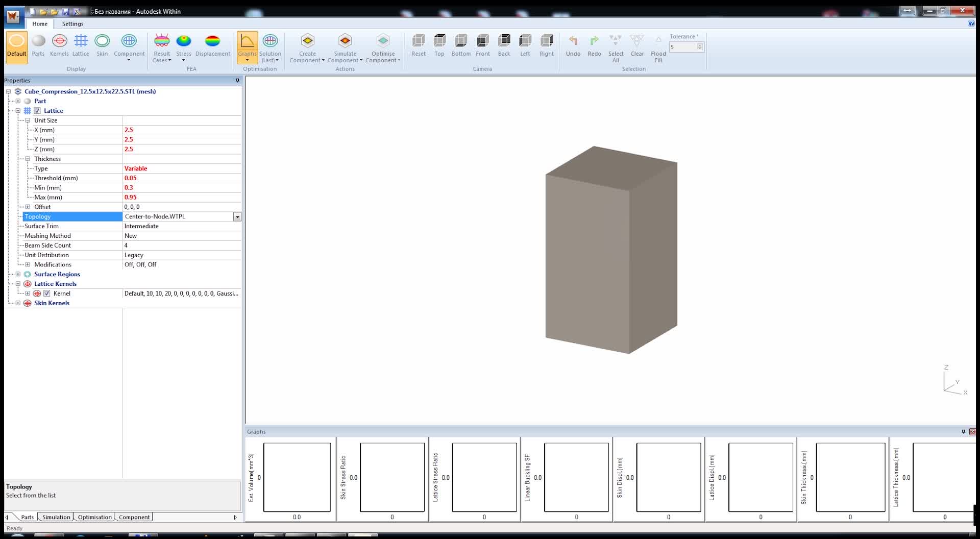The height and width of the screenshot is (539, 980).
Task: Switch to the Optimisation bottom tab
Action: pos(94,517)
